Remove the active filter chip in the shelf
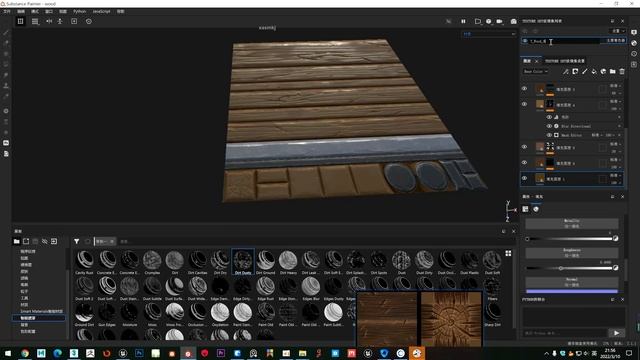The width and height of the screenshot is (640, 360). click(x=111, y=241)
